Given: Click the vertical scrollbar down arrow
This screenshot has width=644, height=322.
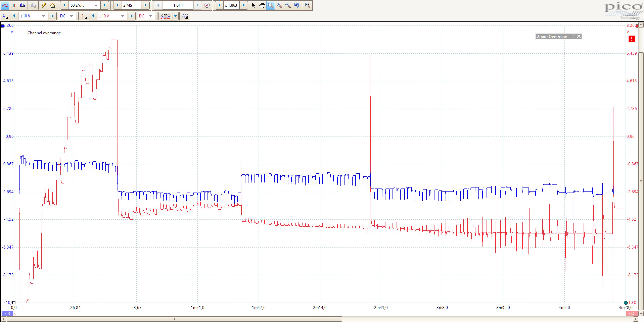Looking at the screenshot, I should click(641, 313).
